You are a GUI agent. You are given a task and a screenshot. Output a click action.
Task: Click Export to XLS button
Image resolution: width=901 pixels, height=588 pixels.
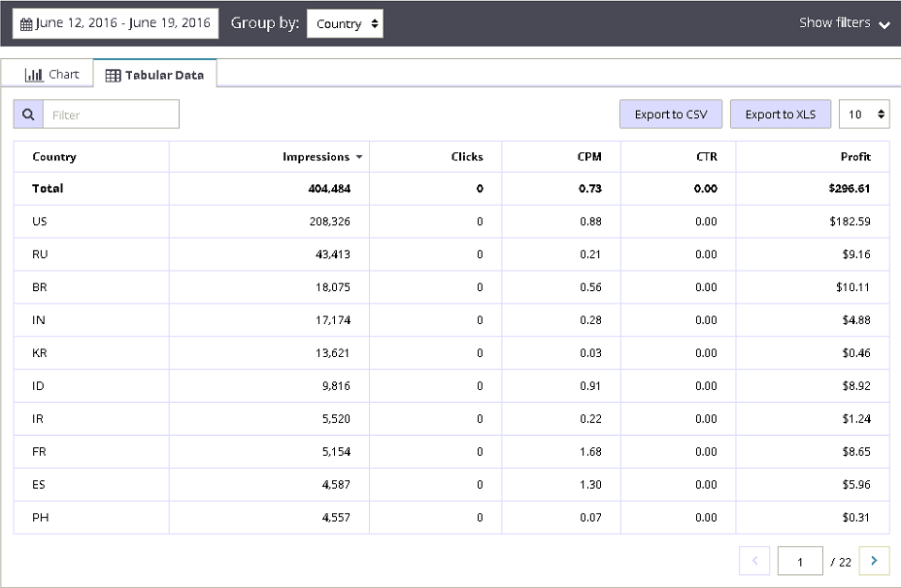point(781,114)
